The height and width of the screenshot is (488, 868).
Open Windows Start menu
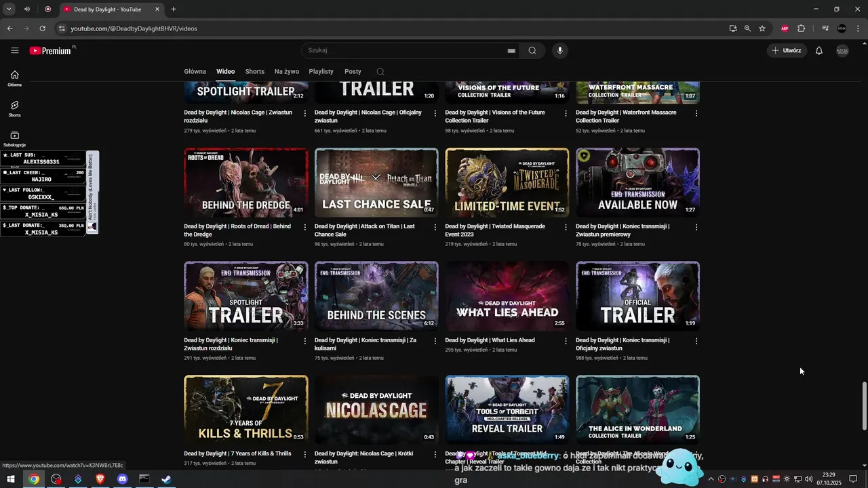pyautogui.click(x=11, y=479)
